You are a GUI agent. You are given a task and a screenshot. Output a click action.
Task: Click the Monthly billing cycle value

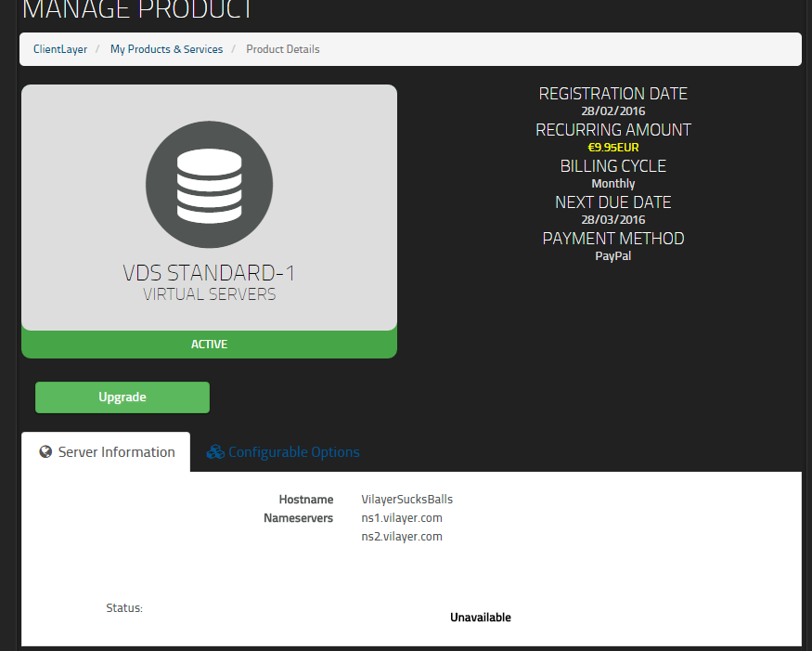[x=613, y=184]
